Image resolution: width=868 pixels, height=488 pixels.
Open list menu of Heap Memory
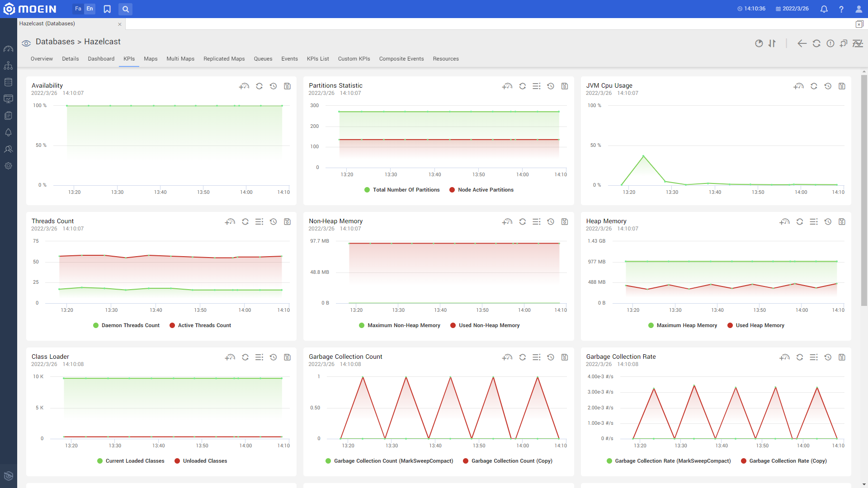(814, 221)
